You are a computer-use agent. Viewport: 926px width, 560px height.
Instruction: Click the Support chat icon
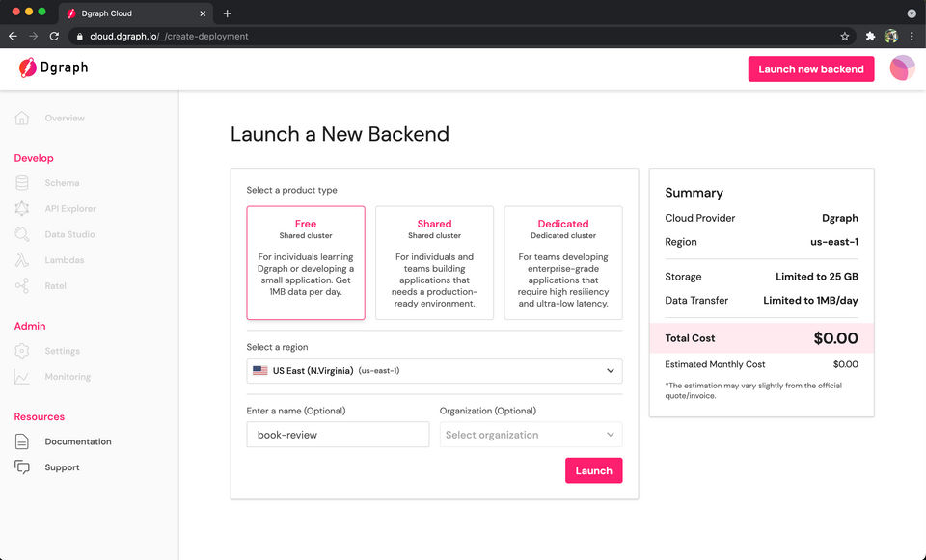point(22,467)
